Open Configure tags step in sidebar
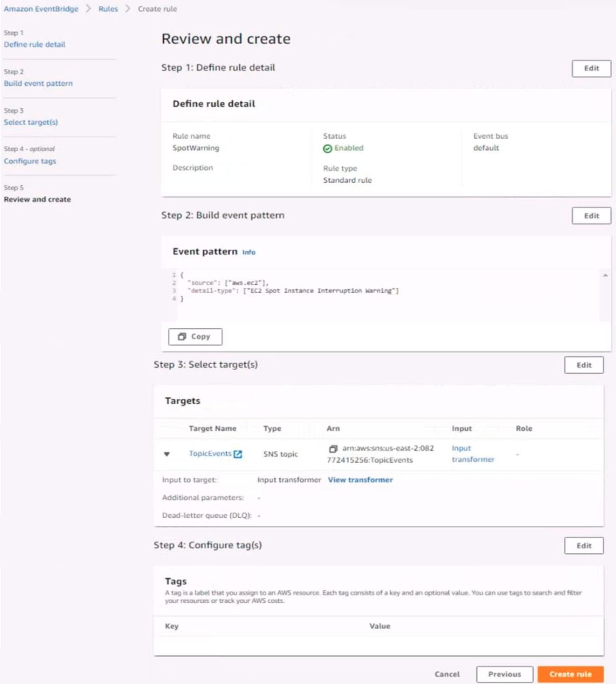This screenshot has height=684, width=616. tap(30, 162)
